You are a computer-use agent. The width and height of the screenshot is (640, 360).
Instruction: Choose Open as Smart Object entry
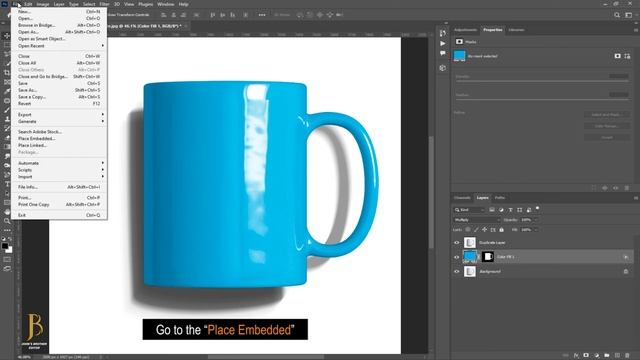tap(59, 39)
